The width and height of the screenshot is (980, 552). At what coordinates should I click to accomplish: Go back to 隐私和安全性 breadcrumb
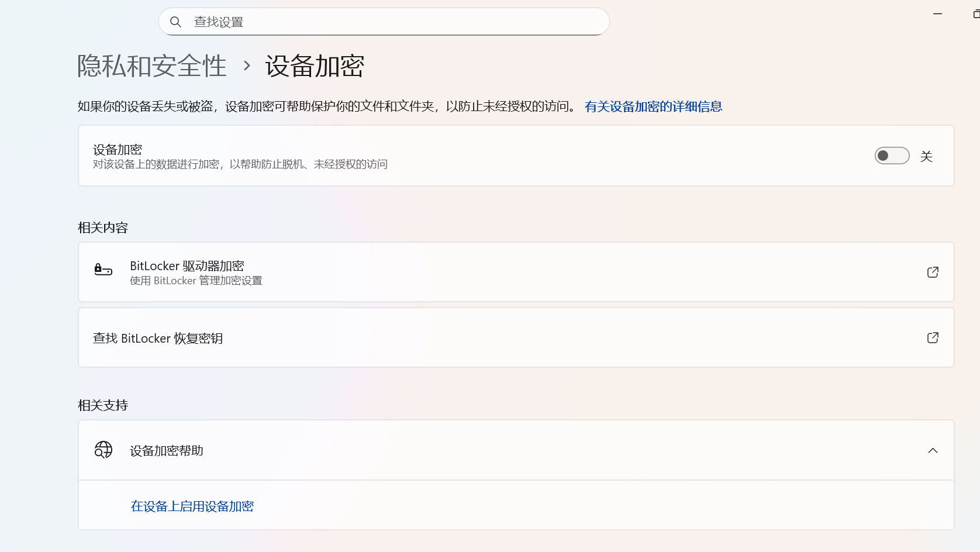tap(152, 66)
